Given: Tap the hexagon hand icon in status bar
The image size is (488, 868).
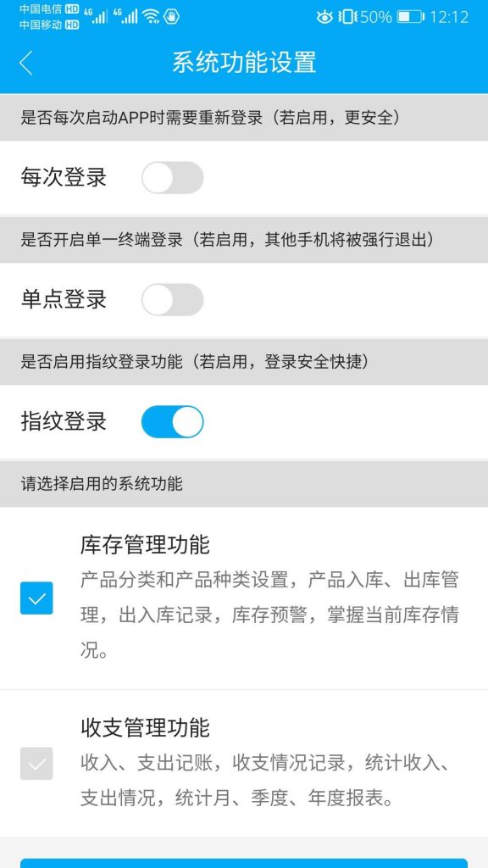Looking at the screenshot, I should [171, 17].
